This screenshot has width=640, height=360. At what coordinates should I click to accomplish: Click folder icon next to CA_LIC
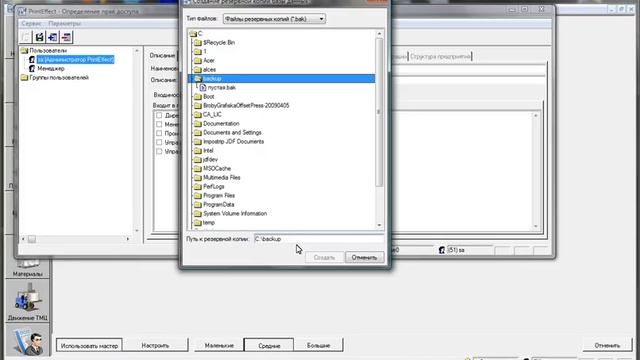point(198,114)
